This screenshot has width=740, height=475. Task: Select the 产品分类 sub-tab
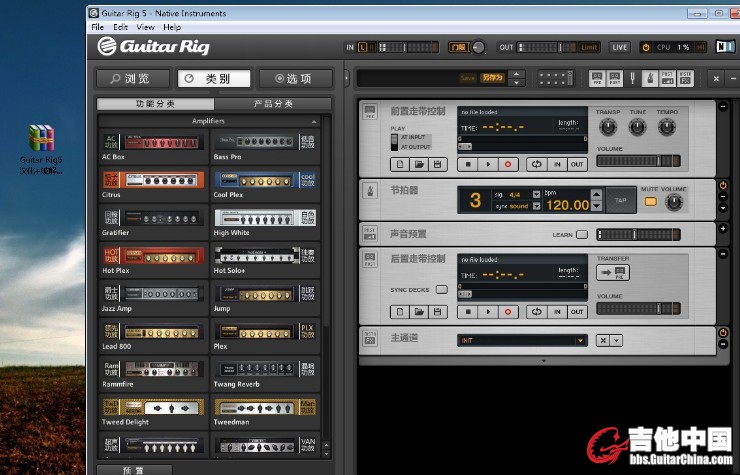(x=273, y=103)
